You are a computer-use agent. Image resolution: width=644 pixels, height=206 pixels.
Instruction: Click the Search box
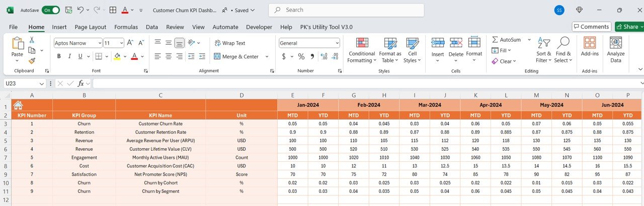[346, 10]
